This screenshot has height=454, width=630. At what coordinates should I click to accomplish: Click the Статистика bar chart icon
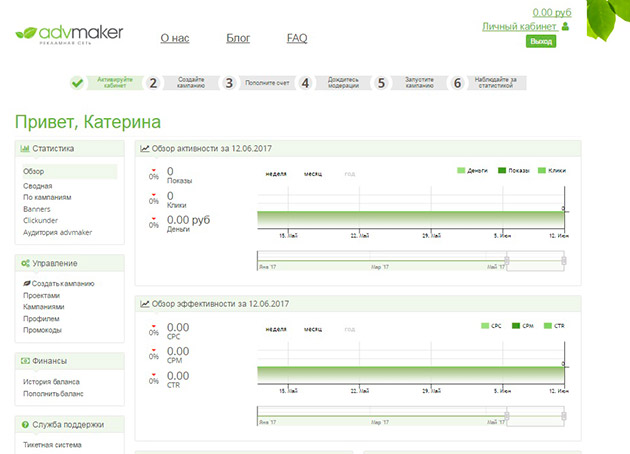25,149
